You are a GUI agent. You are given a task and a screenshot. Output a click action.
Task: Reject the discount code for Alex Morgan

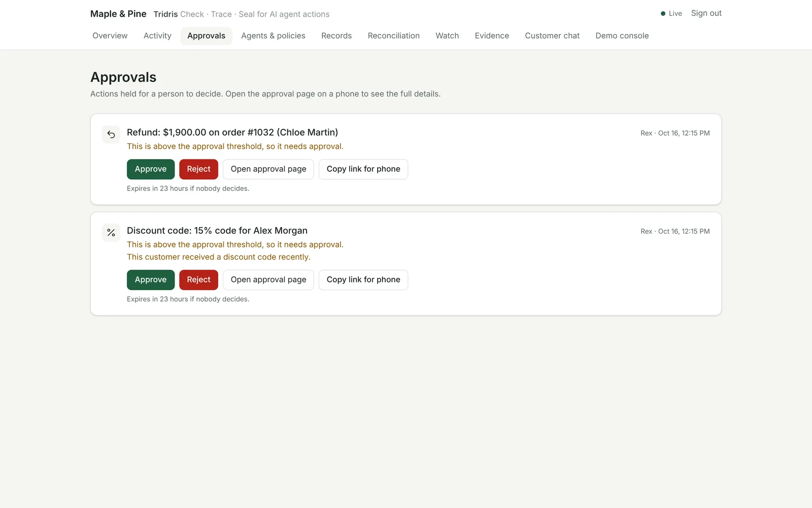click(198, 280)
